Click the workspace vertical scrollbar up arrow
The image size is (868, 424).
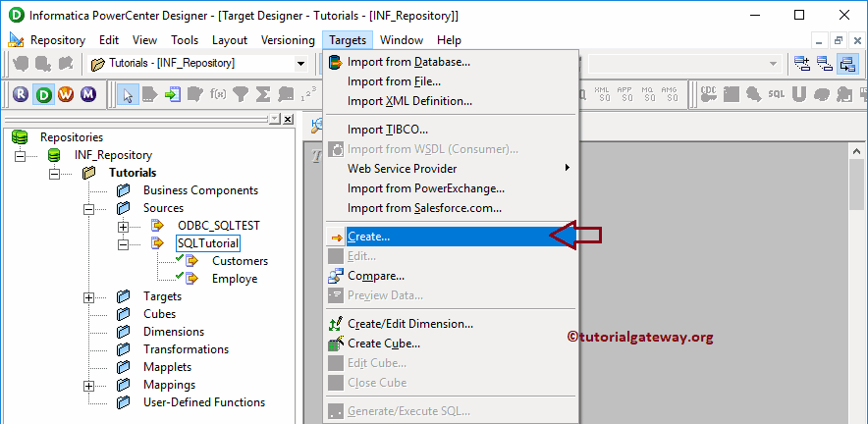(856, 150)
